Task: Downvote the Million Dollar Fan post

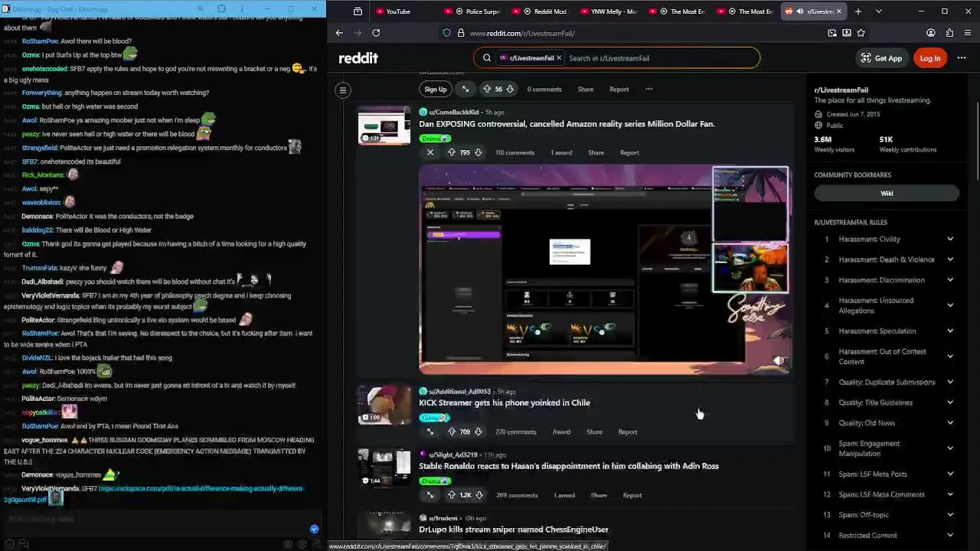Action: (x=479, y=152)
